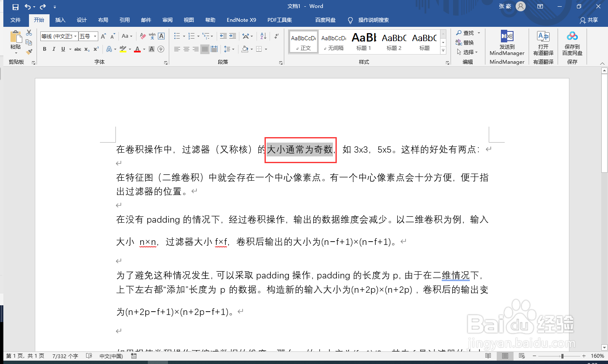Toggle Italic formatting
The image size is (608, 364).
click(x=54, y=49)
